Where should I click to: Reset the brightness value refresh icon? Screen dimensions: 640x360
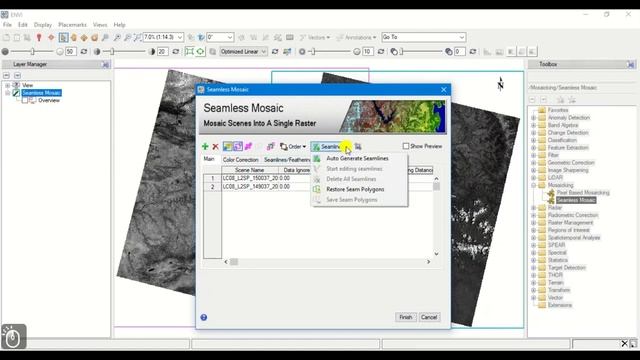(84, 52)
